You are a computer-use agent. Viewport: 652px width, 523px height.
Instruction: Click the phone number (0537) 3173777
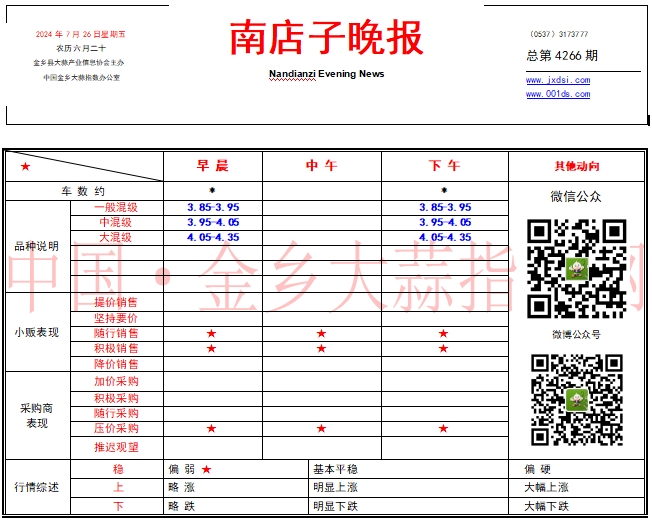click(558, 34)
